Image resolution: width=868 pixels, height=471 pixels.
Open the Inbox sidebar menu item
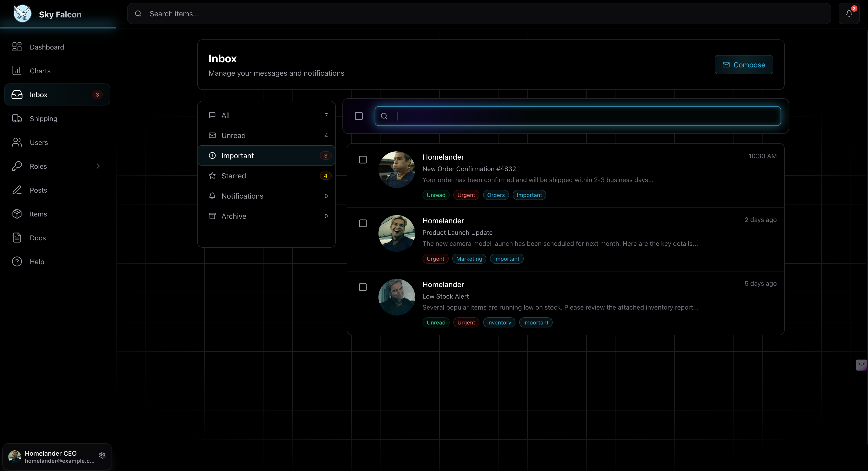[57, 95]
